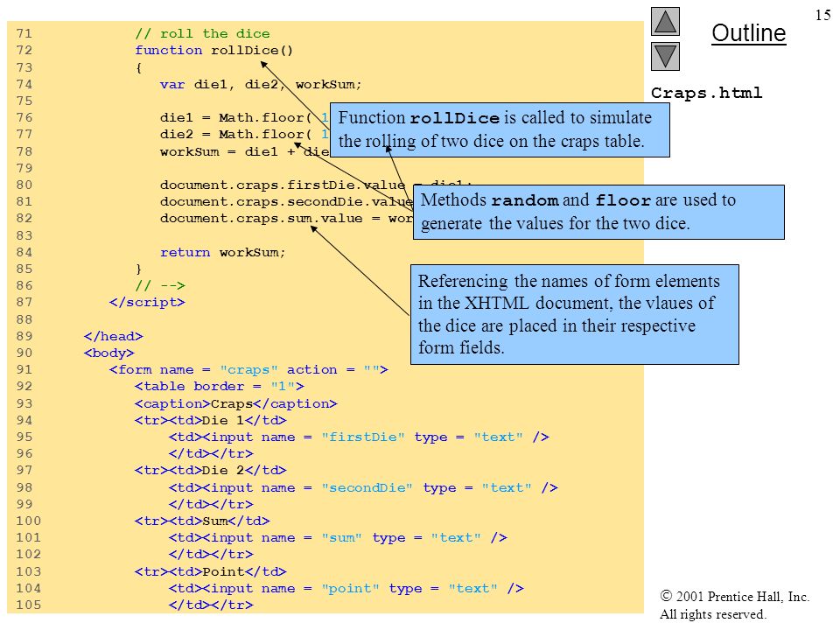This screenshot has width=840, height=630.
Task: Click the '// -->' comment on line 86
Action: click(159, 285)
